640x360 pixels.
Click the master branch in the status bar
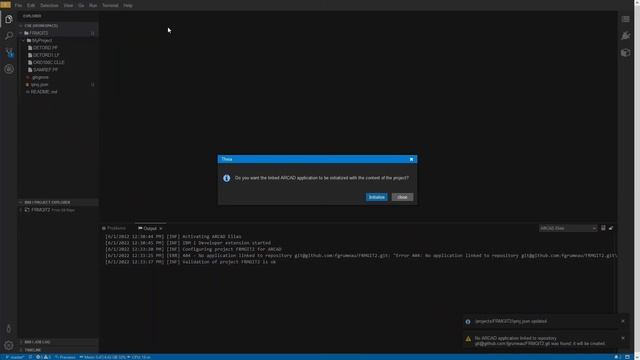[15, 357]
